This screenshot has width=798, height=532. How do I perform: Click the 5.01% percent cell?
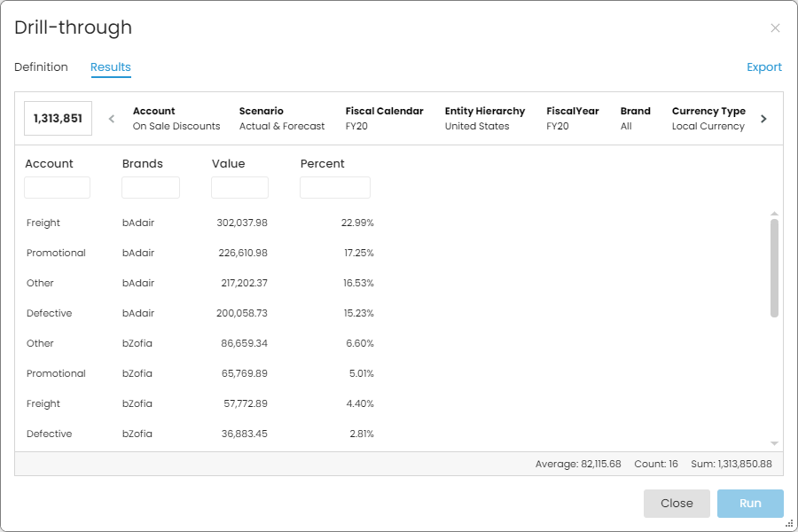362,373
